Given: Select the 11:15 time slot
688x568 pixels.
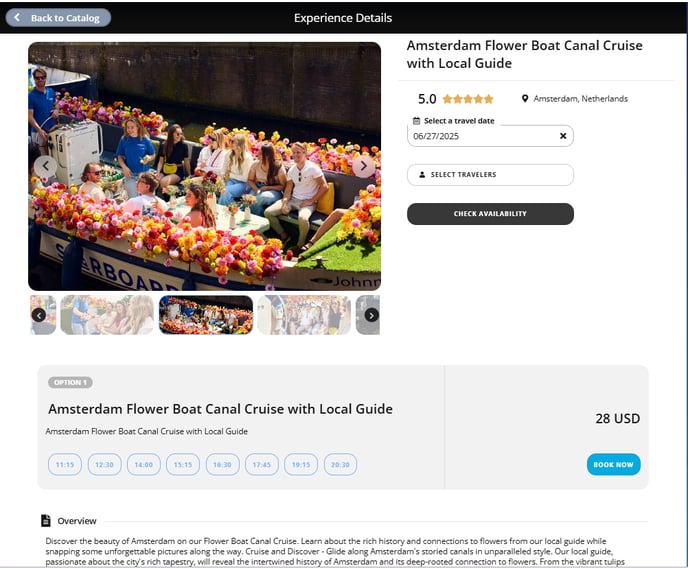Looking at the screenshot, I should pyautogui.click(x=65, y=464).
